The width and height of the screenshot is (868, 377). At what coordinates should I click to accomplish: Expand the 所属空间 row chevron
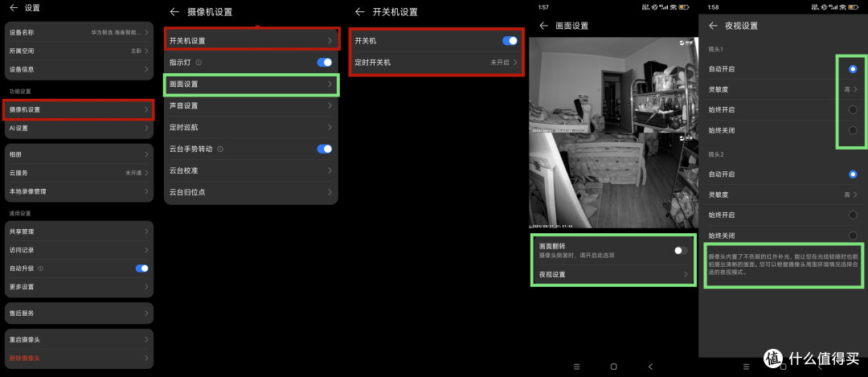(x=146, y=51)
